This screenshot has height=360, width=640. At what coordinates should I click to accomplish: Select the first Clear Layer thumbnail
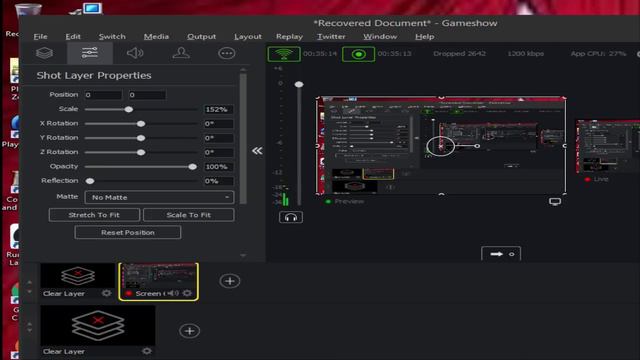pos(78,276)
